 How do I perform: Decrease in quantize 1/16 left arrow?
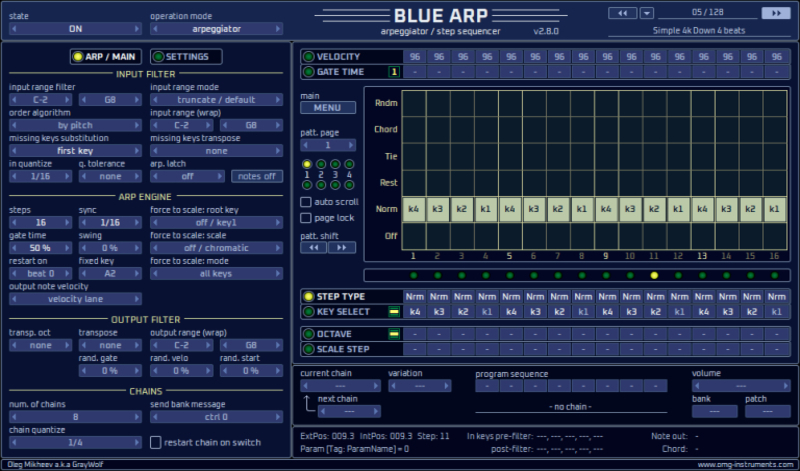coord(14,176)
